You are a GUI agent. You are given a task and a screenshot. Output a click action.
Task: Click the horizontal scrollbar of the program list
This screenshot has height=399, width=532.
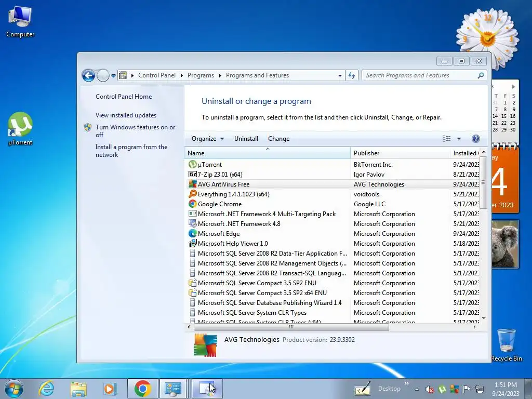(291, 327)
